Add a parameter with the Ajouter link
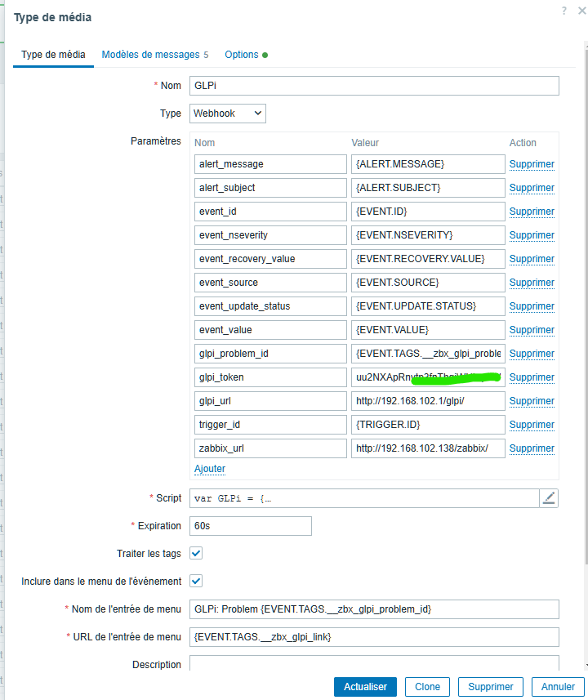588x700 pixels. (210, 469)
